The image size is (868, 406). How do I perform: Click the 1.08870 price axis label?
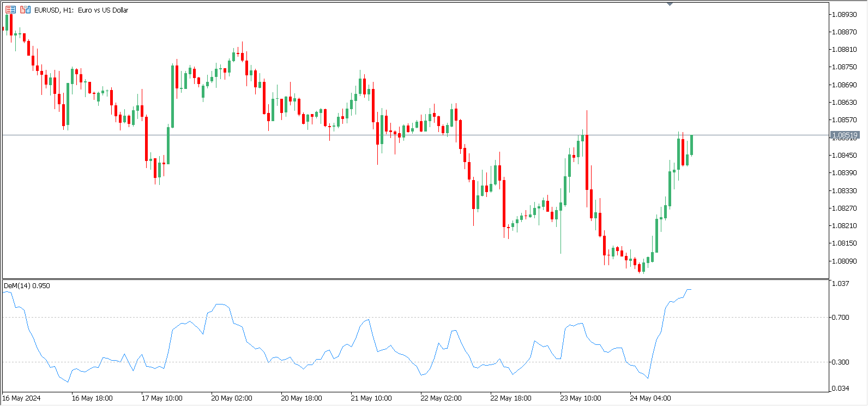[843, 32]
